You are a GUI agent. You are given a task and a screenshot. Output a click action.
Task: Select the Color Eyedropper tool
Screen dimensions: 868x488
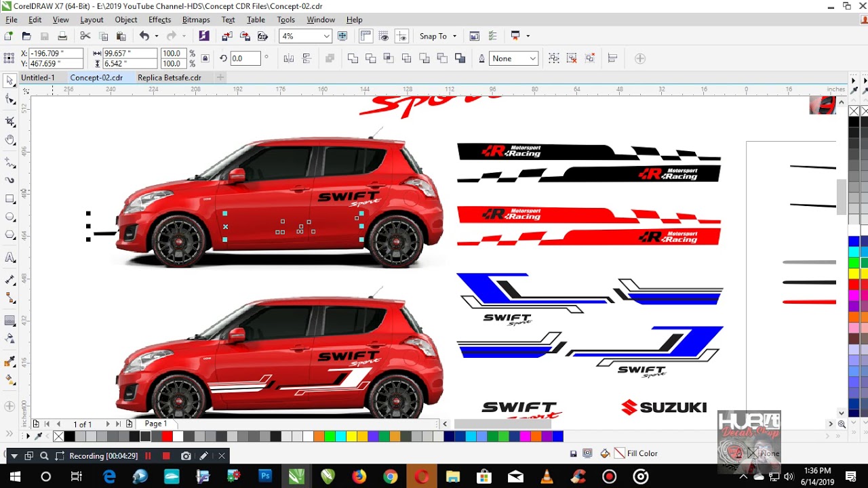[9, 361]
